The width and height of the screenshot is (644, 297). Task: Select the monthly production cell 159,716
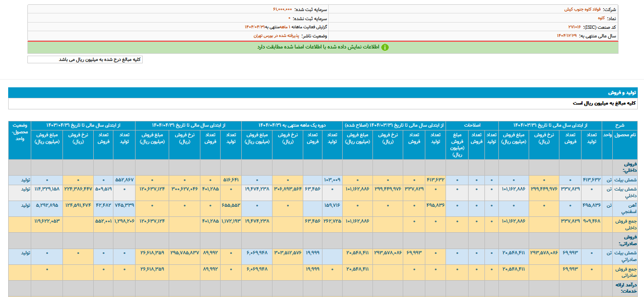(332, 205)
